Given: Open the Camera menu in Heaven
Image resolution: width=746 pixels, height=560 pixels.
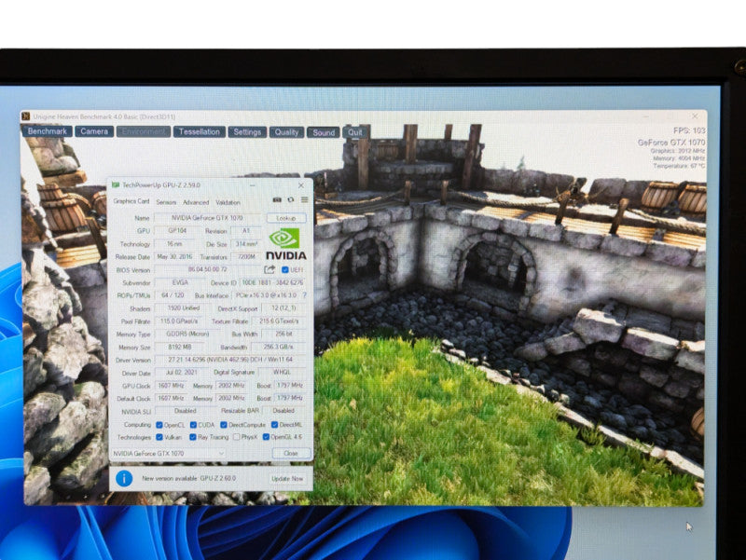Looking at the screenshot, I should point(94,131).
